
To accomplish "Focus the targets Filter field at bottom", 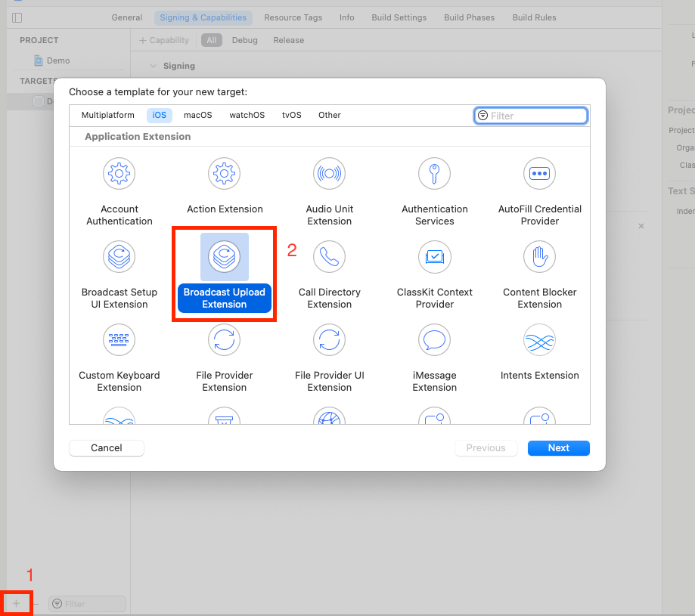I will pyautogui.click(x=87, y=604).
